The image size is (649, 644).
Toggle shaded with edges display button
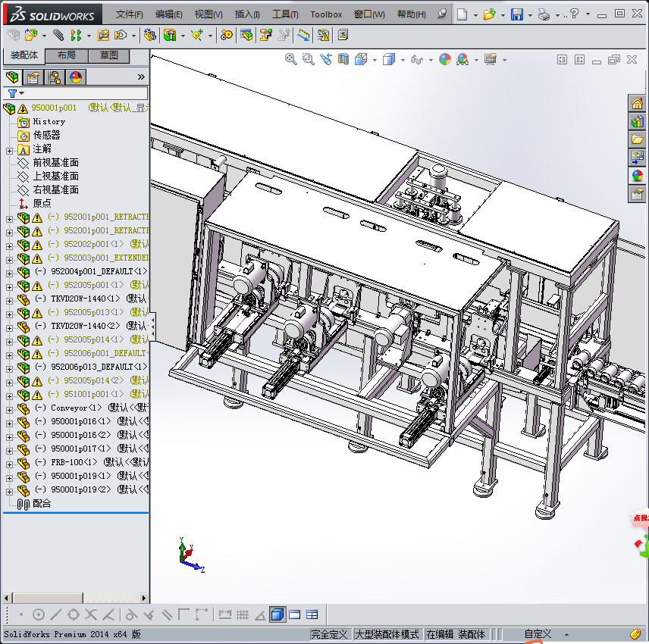[277, 614]
